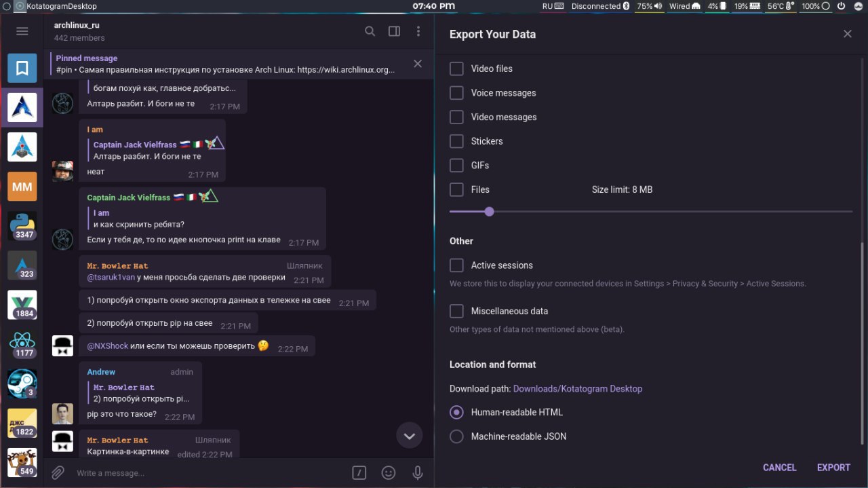The image size is (868, 488).
Task: Enable GIFs checkbox
Action: coord(456,166)
